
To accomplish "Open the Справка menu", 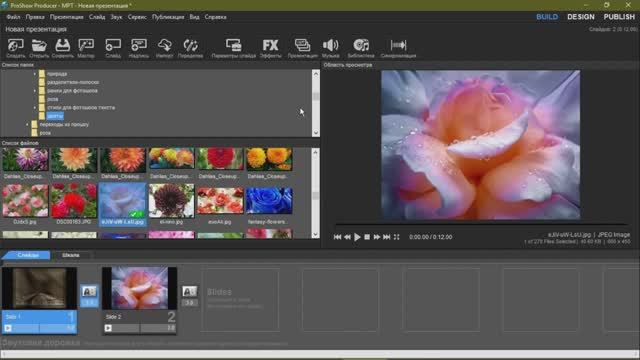I will pyautogui.click(x=216, y=17).
